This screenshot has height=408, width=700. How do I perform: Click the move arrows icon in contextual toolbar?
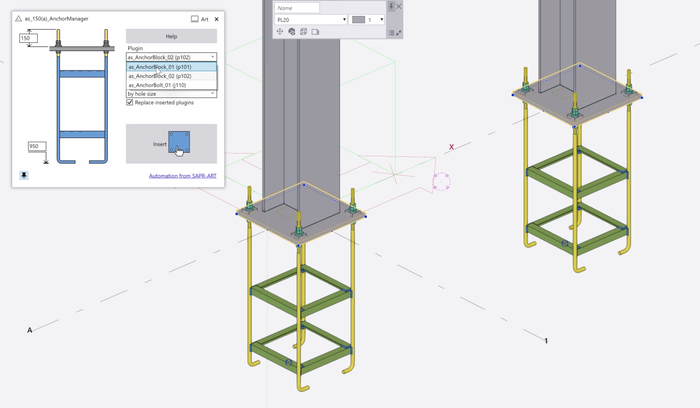tap(280, 32)
